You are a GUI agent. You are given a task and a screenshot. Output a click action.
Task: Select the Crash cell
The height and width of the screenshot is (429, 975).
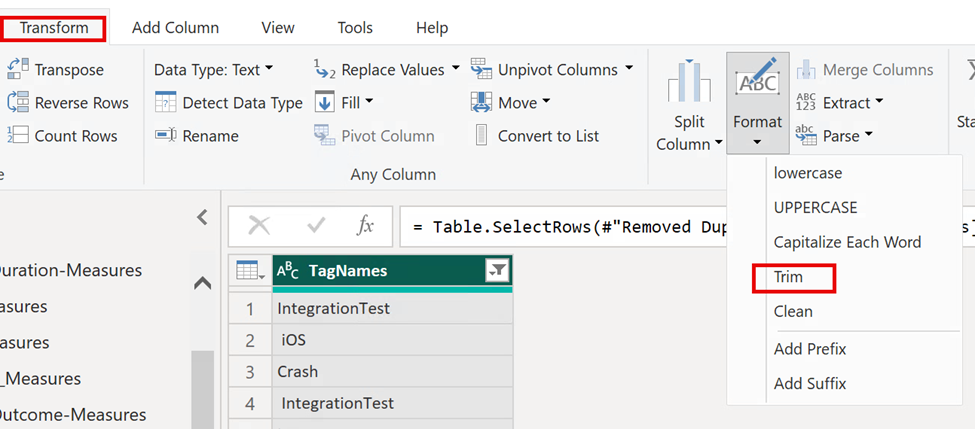coord(392,372)
